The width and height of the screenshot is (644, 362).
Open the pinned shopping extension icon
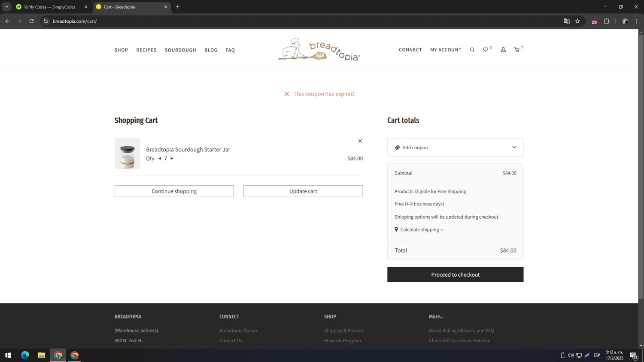(594, 21)
